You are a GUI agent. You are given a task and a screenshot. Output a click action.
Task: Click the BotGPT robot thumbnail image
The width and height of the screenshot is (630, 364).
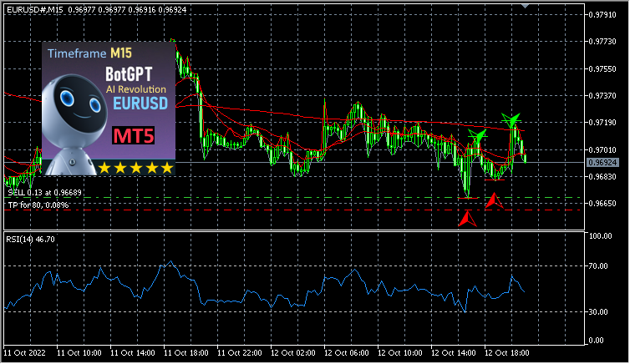(109, 109)
